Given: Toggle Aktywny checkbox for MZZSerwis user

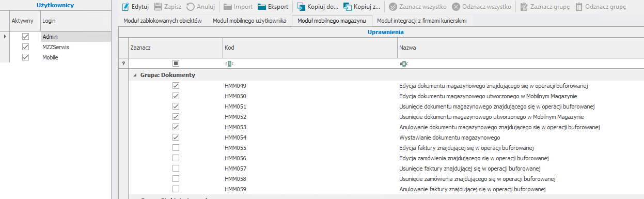Looking at the screenshot, I should point(25,47).
